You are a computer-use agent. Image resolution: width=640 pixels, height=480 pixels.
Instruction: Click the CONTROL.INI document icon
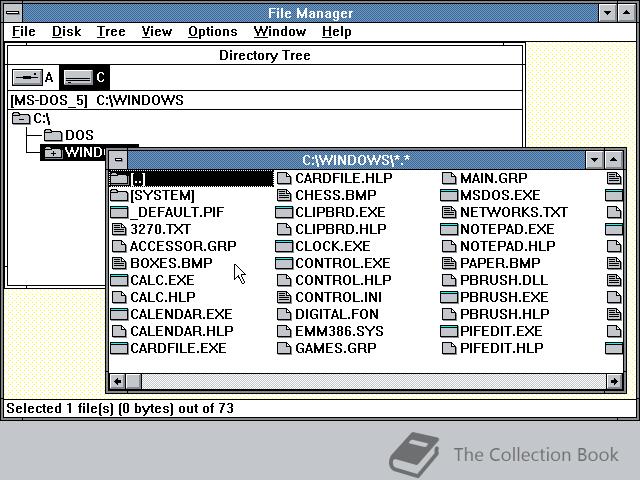(x=284, y=297)
